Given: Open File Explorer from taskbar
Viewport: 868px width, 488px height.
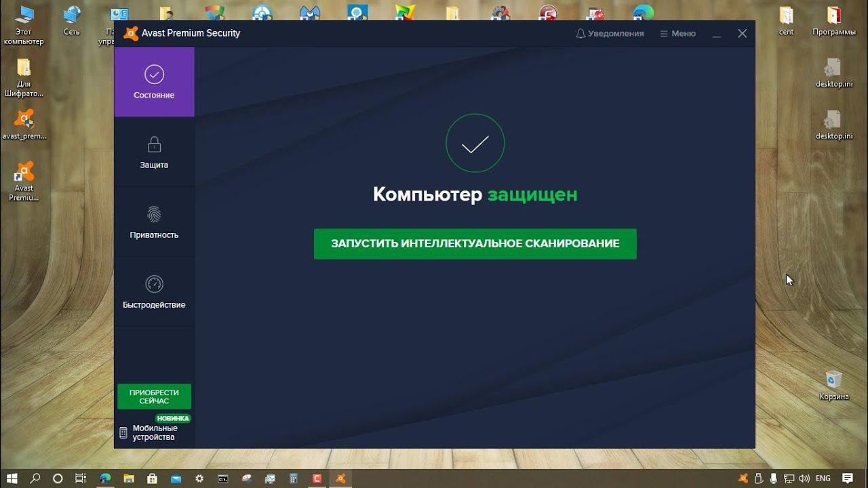Looking at the screenshot, I should point(129,479).
